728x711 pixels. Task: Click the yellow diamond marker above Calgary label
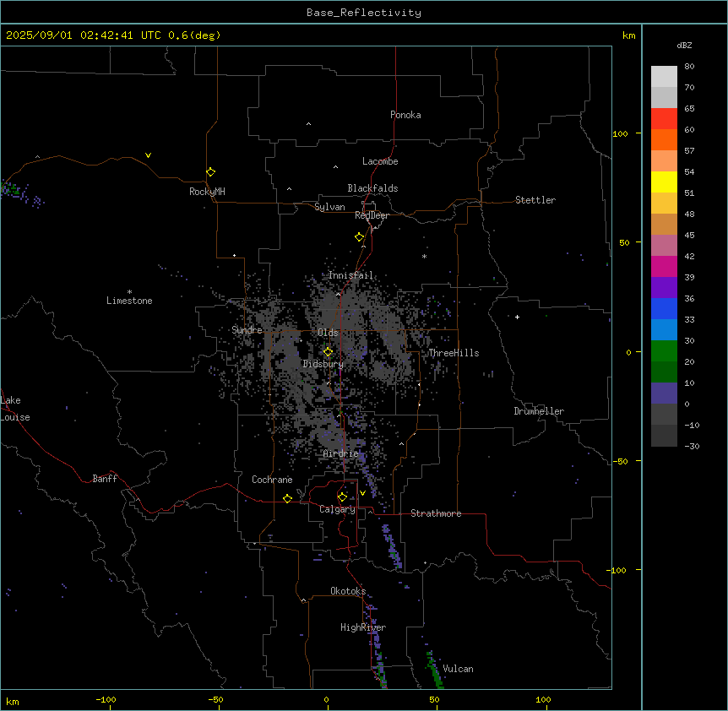click(342, 497)
